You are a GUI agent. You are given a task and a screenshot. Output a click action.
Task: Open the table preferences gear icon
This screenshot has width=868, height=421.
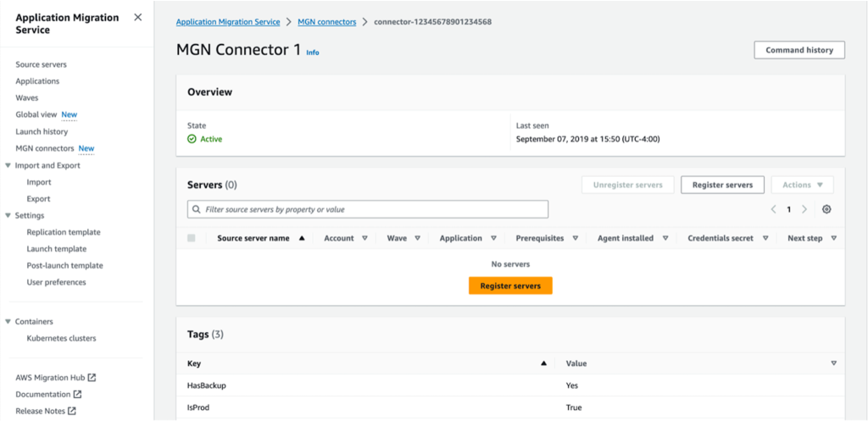click(826, 210)
